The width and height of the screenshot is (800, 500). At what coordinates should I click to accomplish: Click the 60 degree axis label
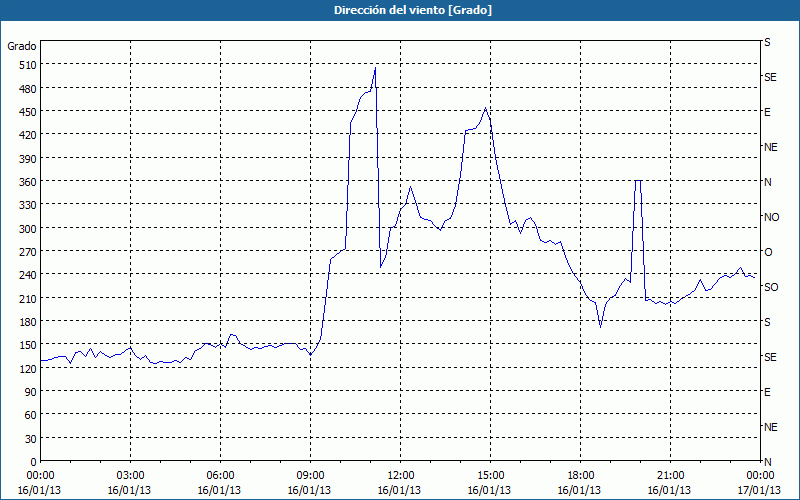click(31, 415)
